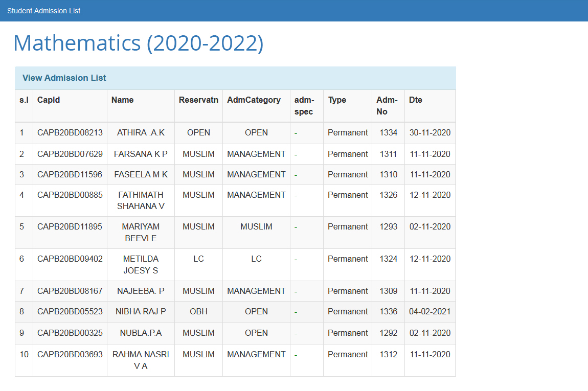Select the FASEELA M K row name
The width and height of the screenshot is (588, 391).
coord(141,174)
